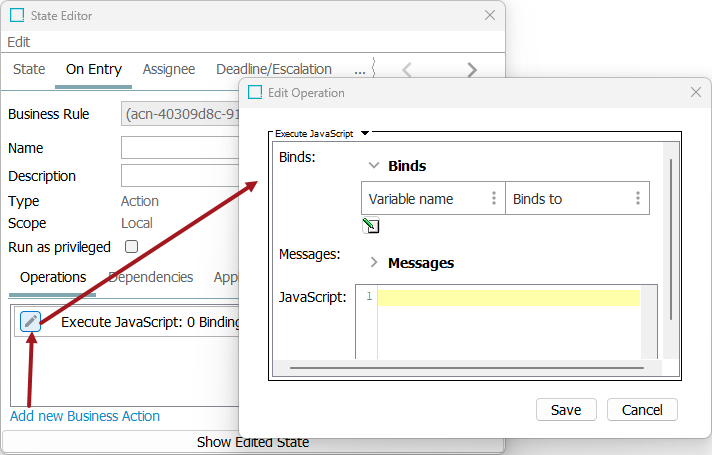Click the Cancel button
Viewport: 712px width, 455px height.
642,410
